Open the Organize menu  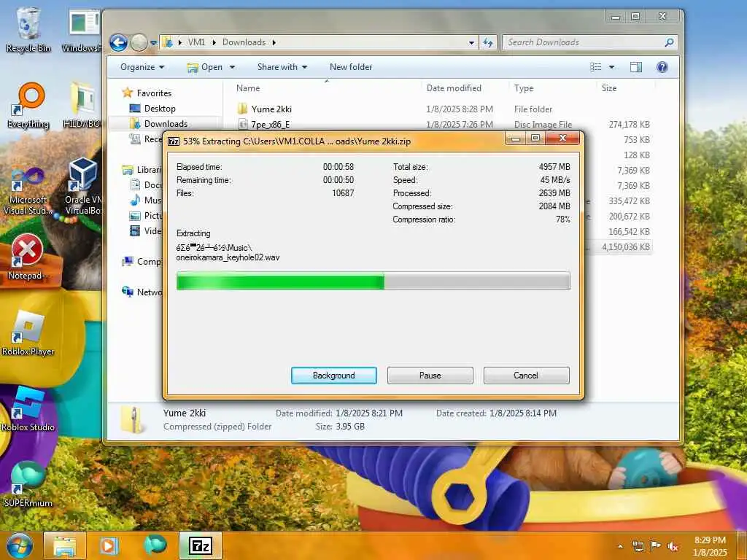pyautogui.click(x=142, y=67)
